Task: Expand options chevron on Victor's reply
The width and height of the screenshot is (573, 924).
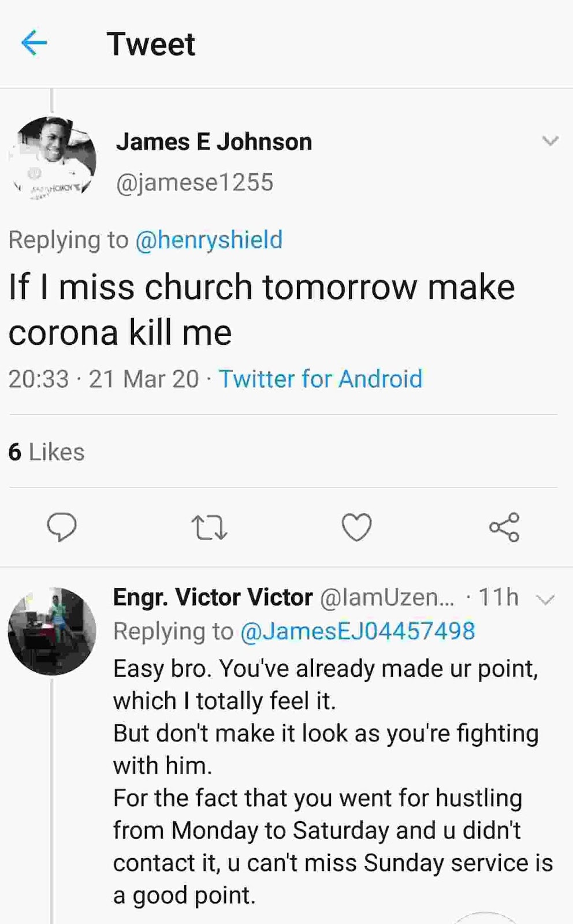Action: (x=545, y=600)
